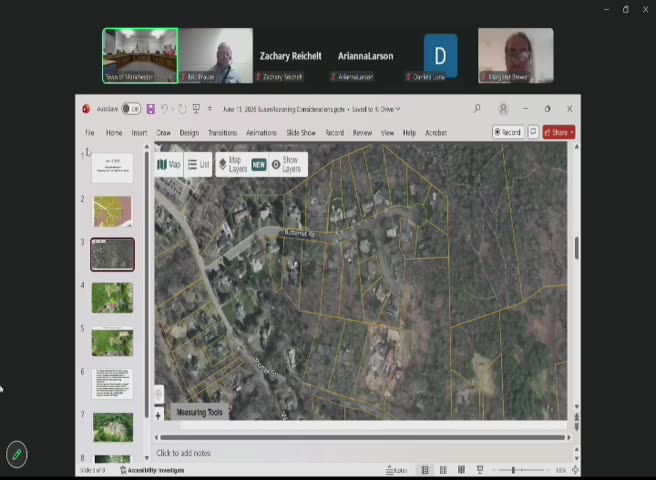Click the accessibility checker icon
This screenshot has width=656, height=480.
[123, 470]
